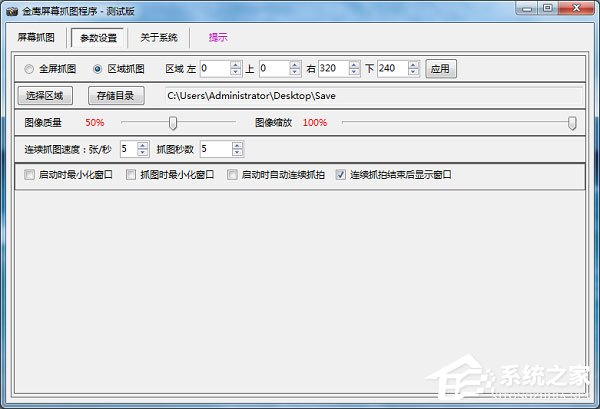600x409 pixels.
Task: Increase 抓图秒数 with up arrow
Action: 237,145
